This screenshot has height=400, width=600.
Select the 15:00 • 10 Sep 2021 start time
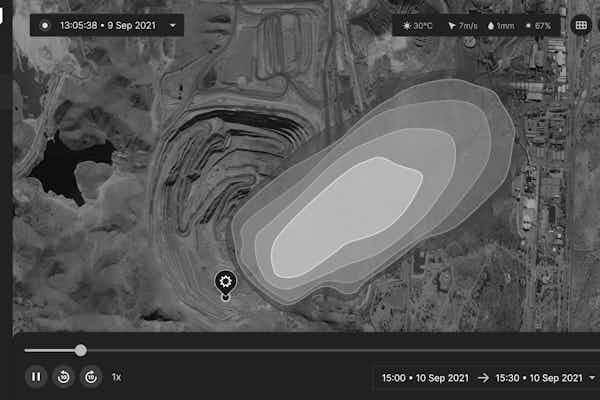426,378
